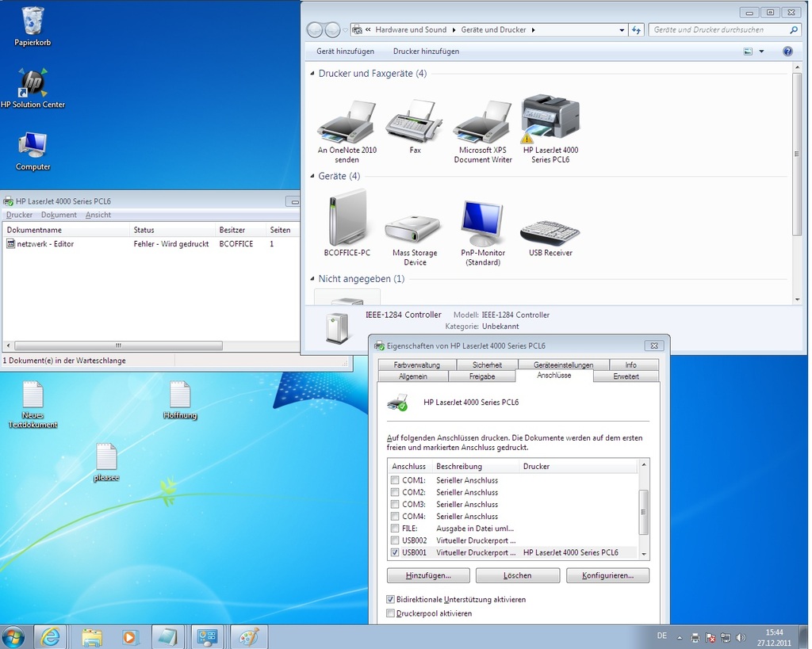Viewport: 812px width, 649px height.
Task: Disable Bidirektionale Unterstützung aktivieren
Action: [x=390, y=599]
